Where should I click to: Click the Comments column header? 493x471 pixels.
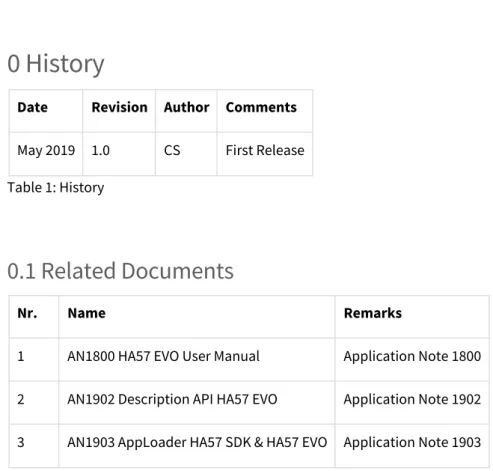point(261,107)
